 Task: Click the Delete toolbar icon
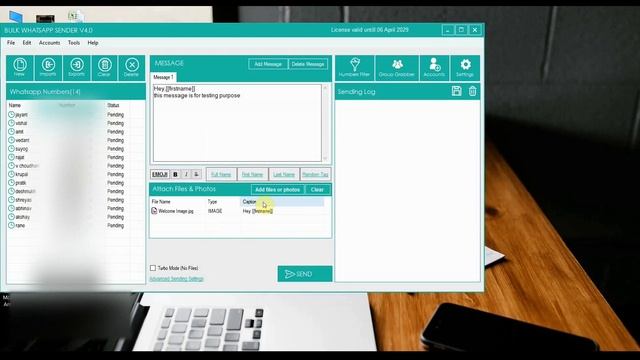(131, 68)
